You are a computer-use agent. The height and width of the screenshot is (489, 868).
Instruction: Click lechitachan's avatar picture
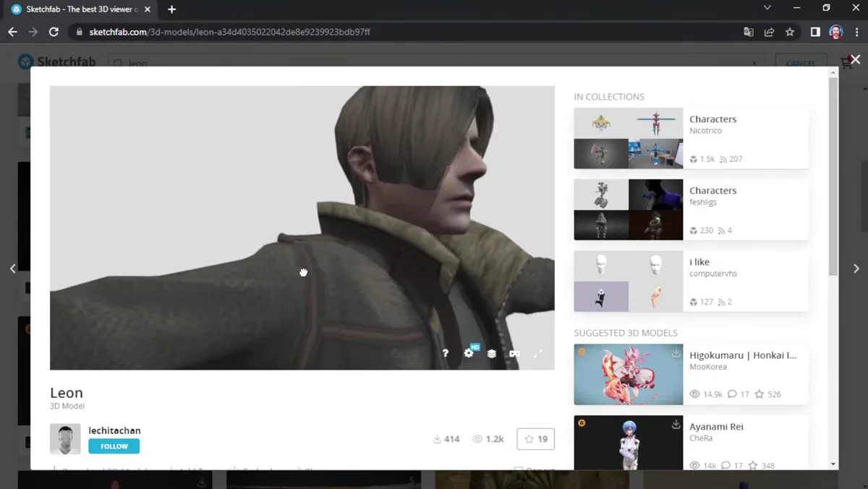[x=65, y=439]
